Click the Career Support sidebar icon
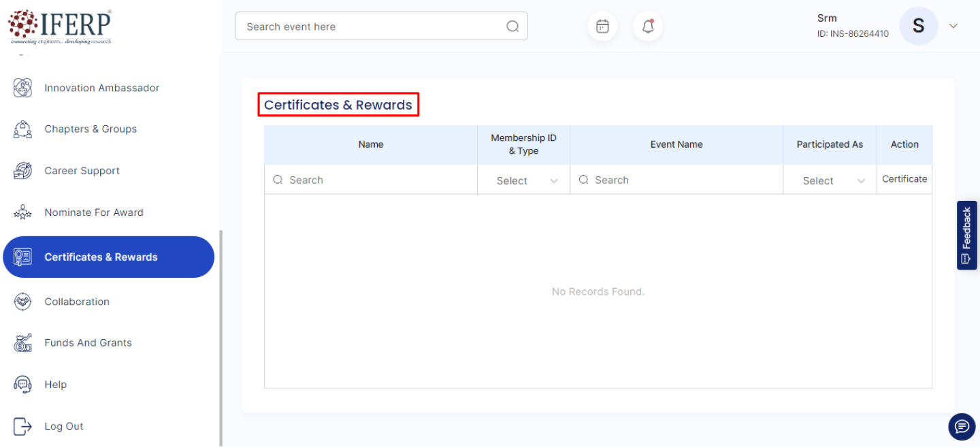This screenshot has width=980, height=448. point(22,171)
